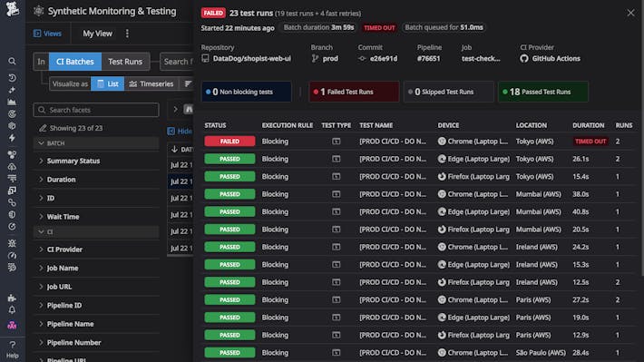Sort by the DURATION column header

click(588, 125)
